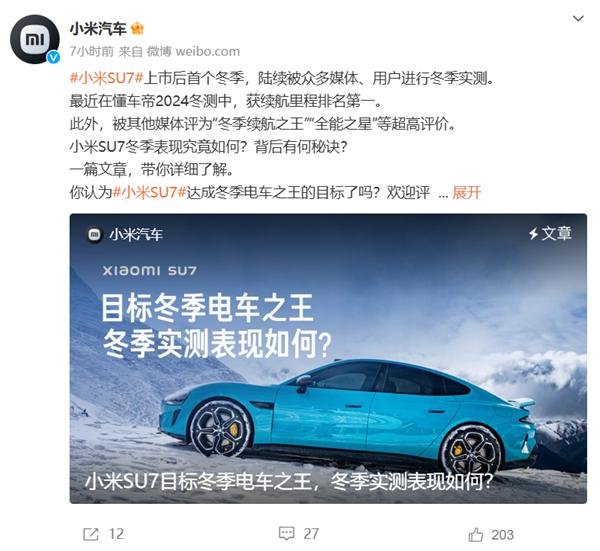Open the first #小米SU7# hashtag
600x551 pixels.
pos(106,78)
